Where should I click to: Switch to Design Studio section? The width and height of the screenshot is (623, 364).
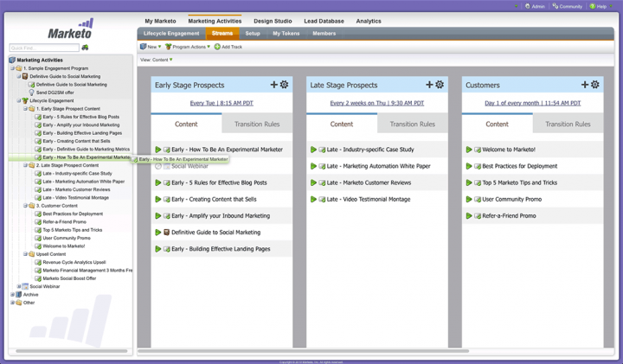[x=273, y=21]
